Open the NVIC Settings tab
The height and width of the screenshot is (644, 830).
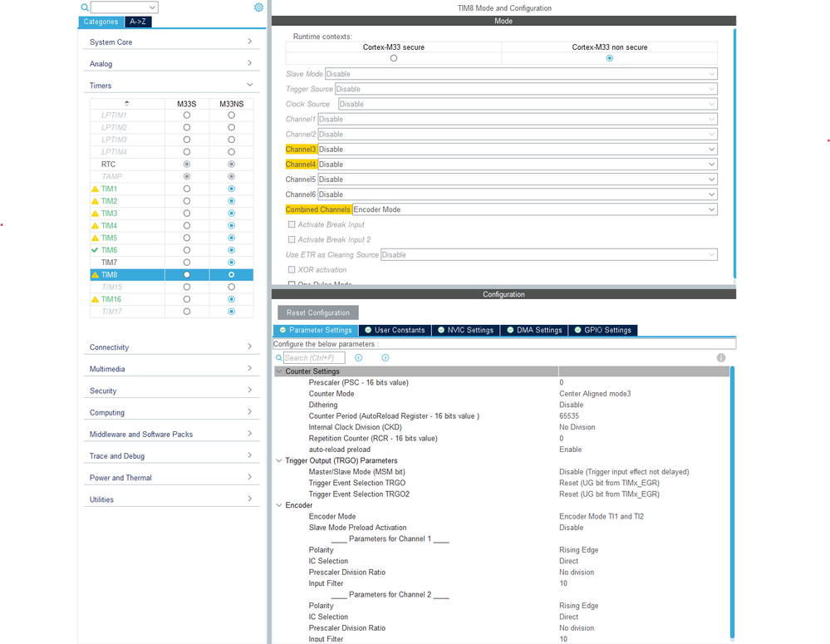(x=465, y=331)
